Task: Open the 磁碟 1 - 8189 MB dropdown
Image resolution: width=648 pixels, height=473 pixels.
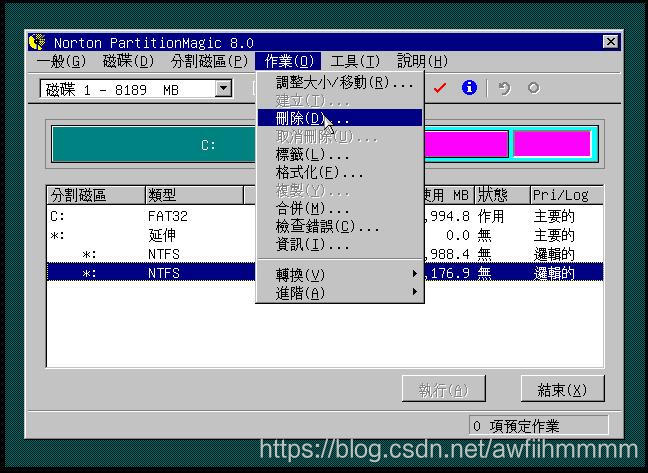Action: 224,88
